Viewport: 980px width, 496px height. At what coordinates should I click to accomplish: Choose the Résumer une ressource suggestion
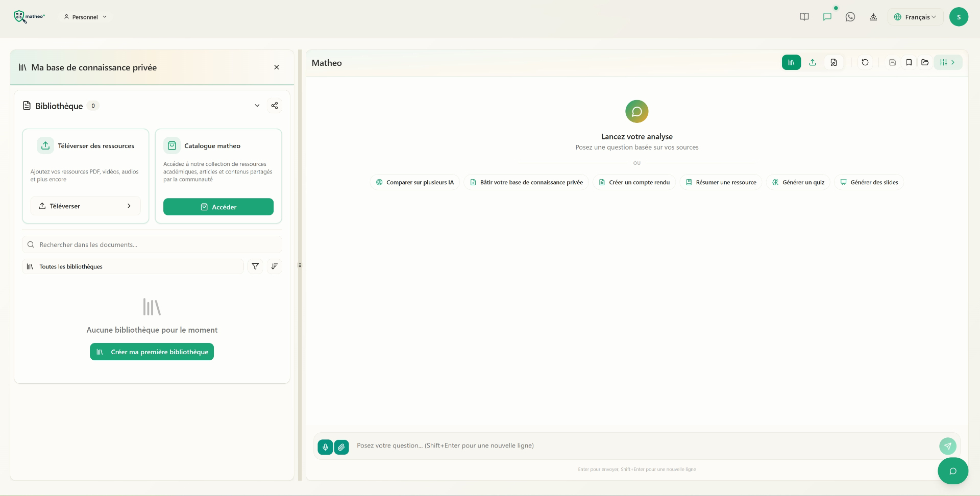(721, 182)
